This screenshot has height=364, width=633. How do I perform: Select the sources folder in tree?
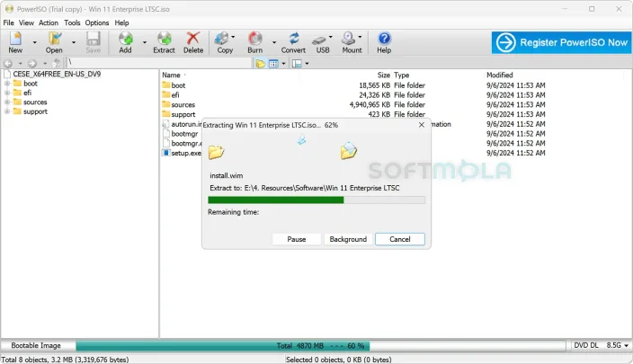click(x=35, y=102)
